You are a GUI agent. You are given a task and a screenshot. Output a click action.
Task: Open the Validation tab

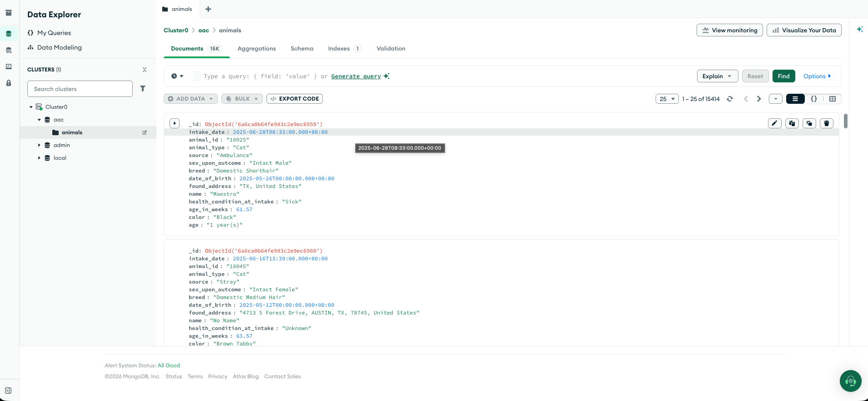(391, 49)
